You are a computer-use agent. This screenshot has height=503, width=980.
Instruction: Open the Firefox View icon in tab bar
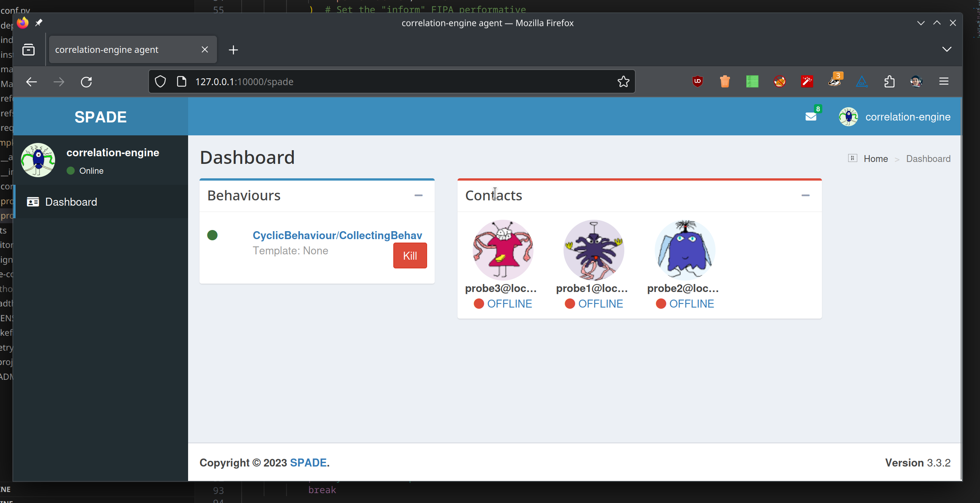click(28, 49)
